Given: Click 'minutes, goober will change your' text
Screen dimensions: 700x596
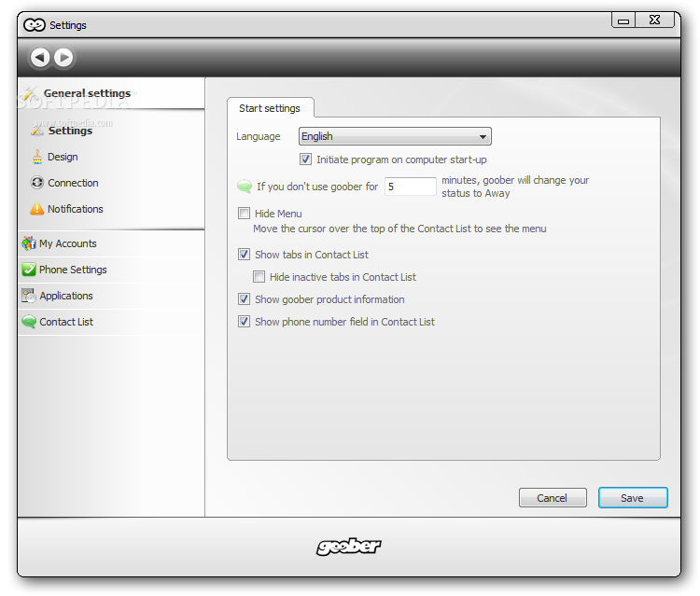Looking at the screenshot, I should (515, 180).
